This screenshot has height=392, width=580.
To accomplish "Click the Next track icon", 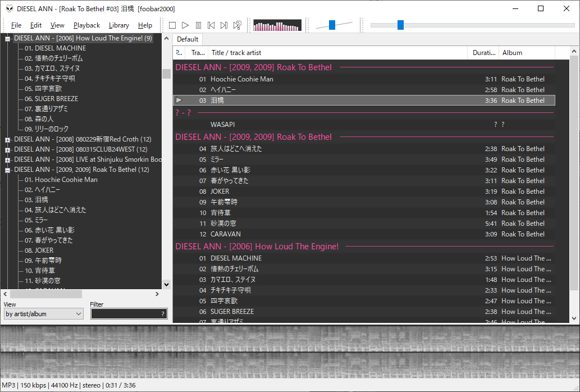I will coord(224,25).
